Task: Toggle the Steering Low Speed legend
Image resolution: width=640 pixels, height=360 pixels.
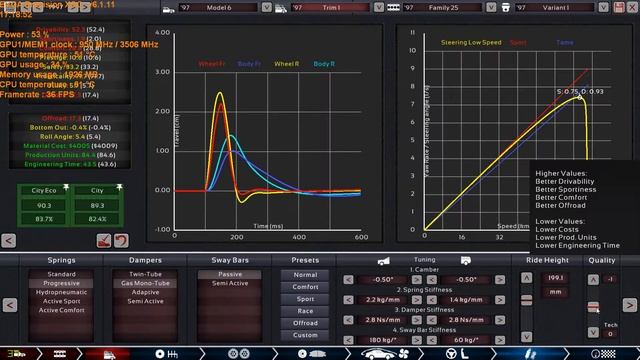Action: [x=471, y=42]
